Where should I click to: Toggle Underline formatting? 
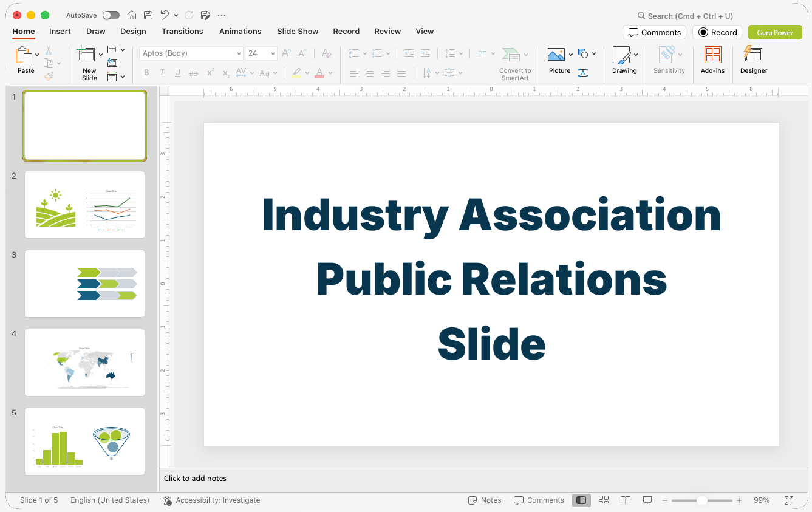[x=177, y=73]
